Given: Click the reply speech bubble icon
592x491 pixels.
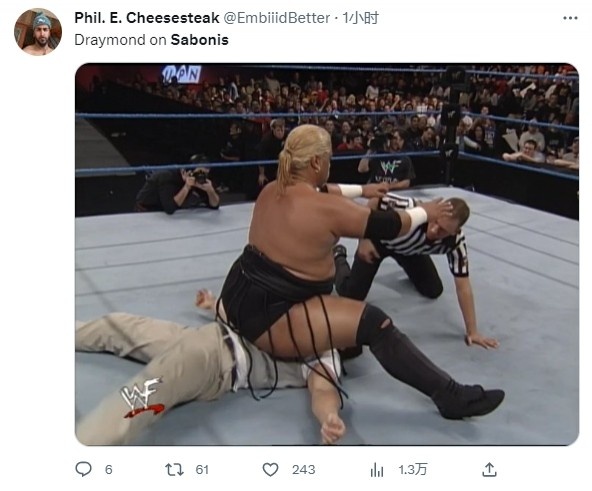Looking at the screenshot, I should [x=83, y=469].
